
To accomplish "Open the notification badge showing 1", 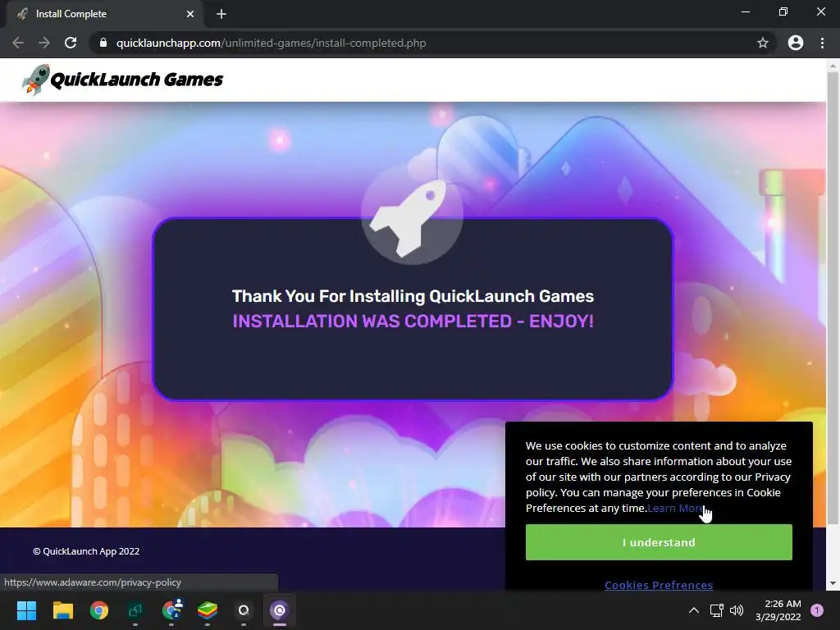I will click(817, 610).
